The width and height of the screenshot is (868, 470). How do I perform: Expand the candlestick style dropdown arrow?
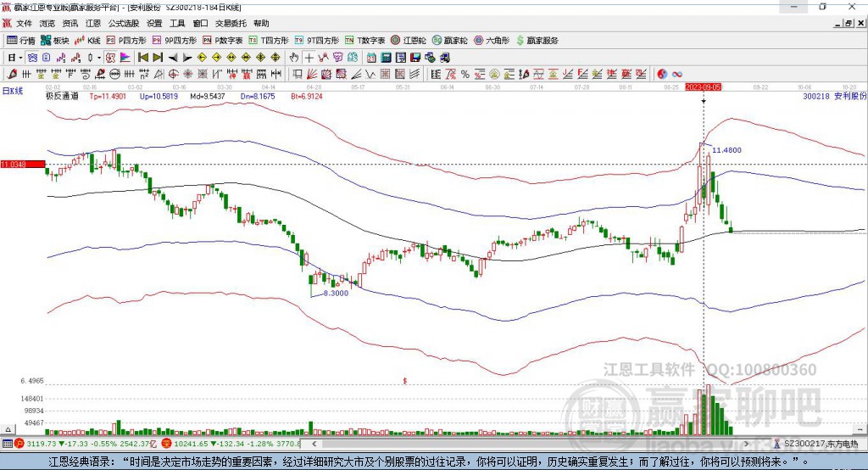click(x=99, y=58)
